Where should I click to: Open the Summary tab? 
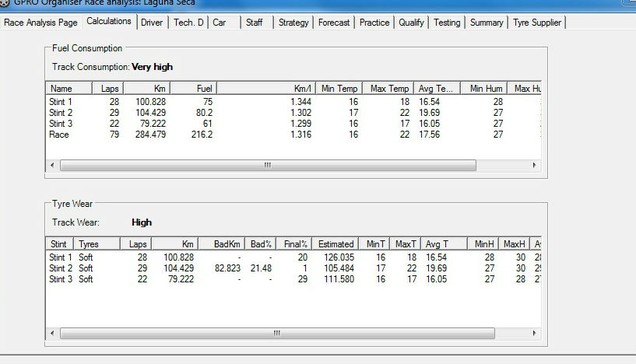[x=487, y=23]
